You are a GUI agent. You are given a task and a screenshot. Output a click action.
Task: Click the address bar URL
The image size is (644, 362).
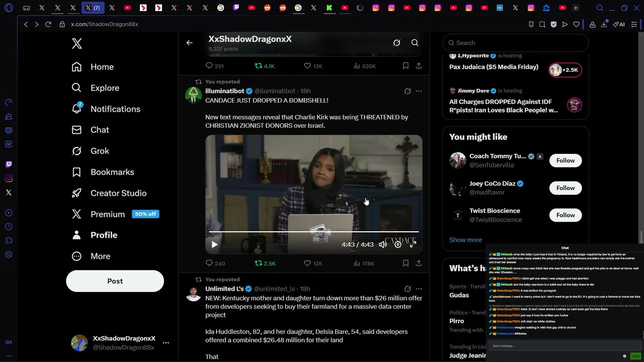(x=104, y=24)
